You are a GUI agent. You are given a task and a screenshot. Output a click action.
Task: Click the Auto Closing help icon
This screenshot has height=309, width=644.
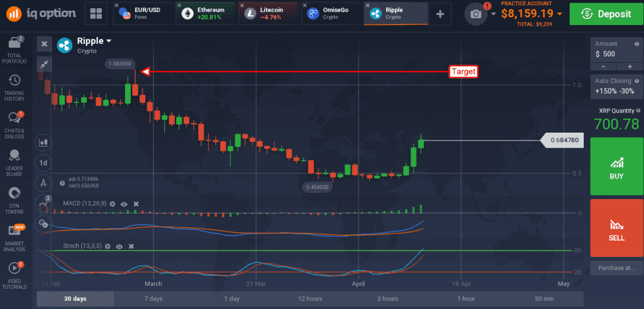click(636, 81)
